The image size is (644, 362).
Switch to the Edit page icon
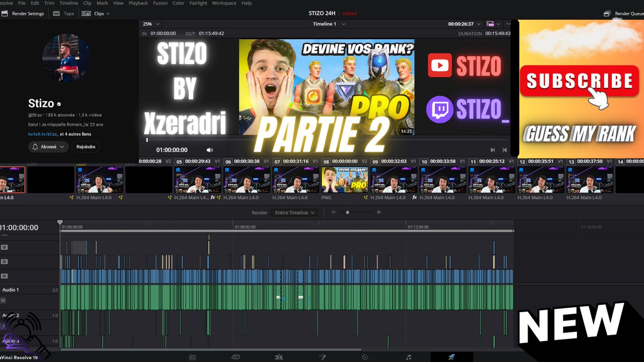click(279, 357)
